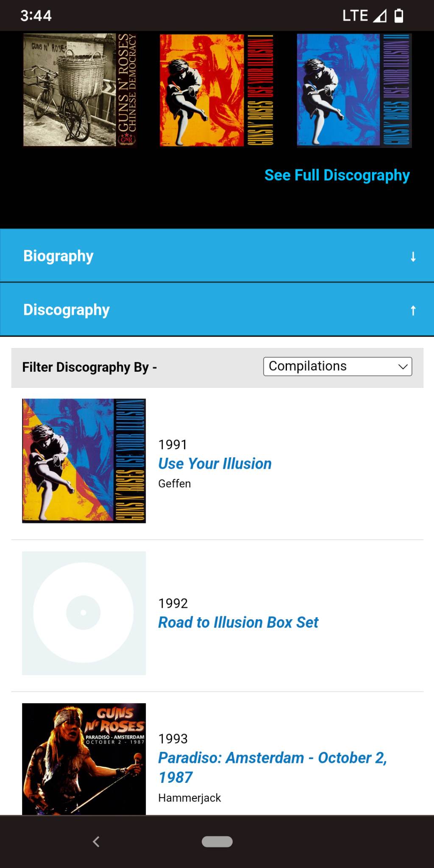Tap the Biography section header
434x868 pixels.
tap(58, 256)
